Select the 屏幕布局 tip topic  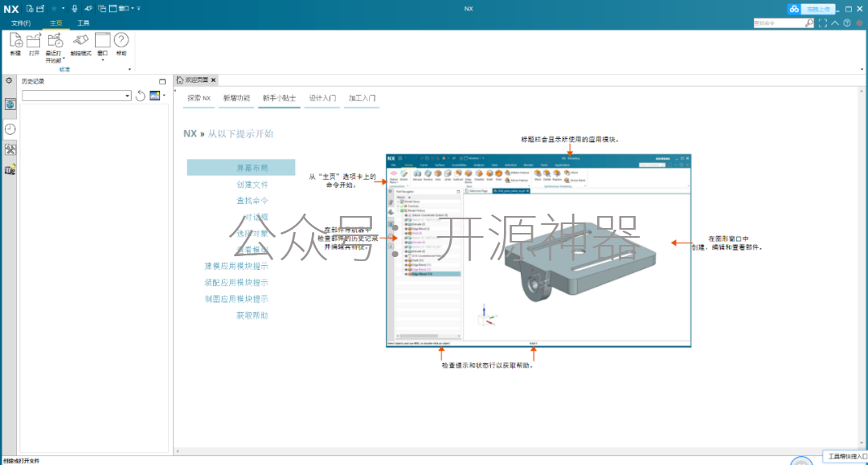[241, 168]
